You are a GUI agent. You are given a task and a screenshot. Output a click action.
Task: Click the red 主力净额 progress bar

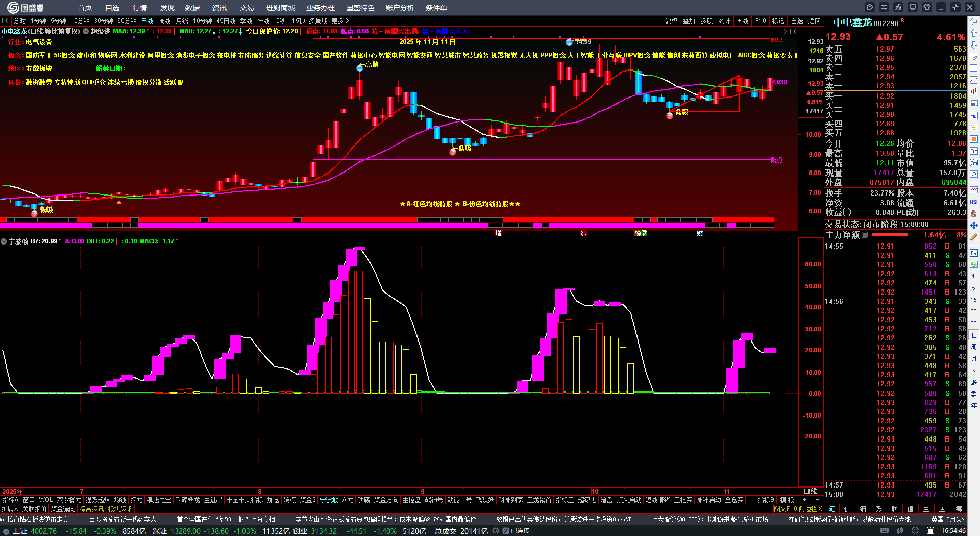click(890, 235)
